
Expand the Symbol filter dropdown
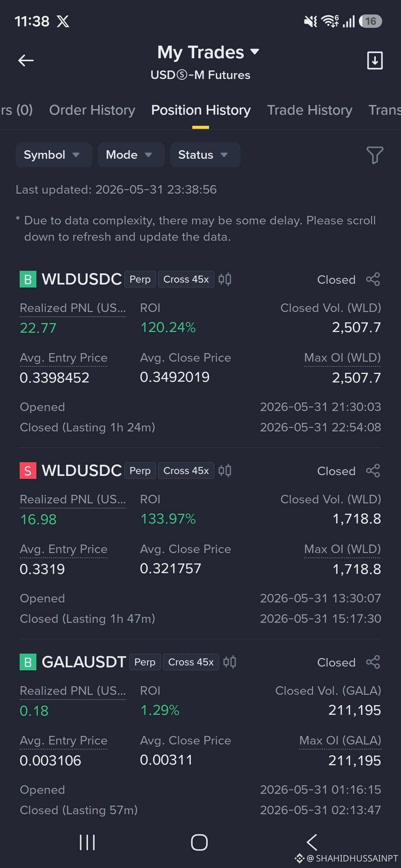click(54, 155)
